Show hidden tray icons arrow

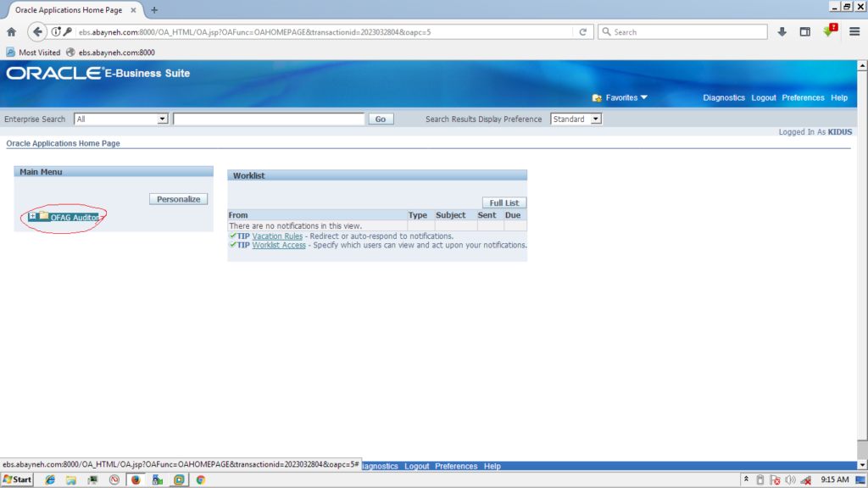tap(746, 480)
